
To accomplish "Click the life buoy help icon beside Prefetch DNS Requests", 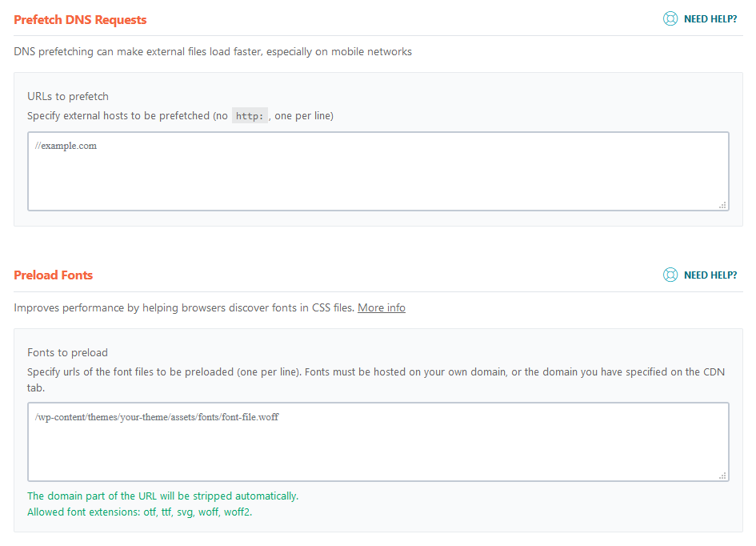I will 670,18.
